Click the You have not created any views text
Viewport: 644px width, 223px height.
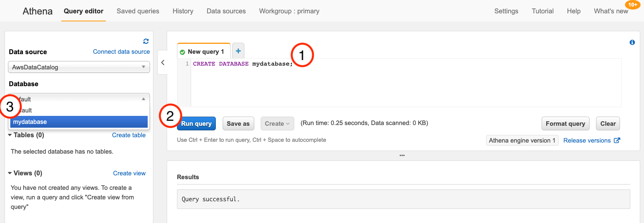click(x=72, y=197)
